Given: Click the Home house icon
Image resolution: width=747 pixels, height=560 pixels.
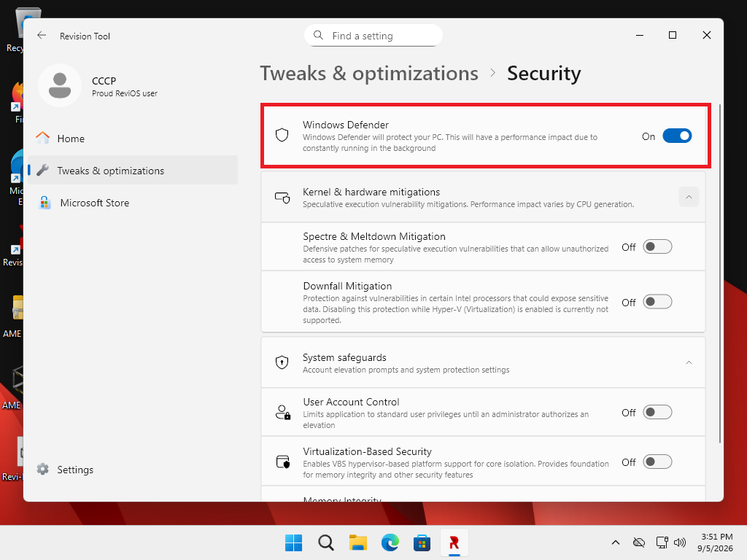Looking at the screenshot, I should [43, 138].
